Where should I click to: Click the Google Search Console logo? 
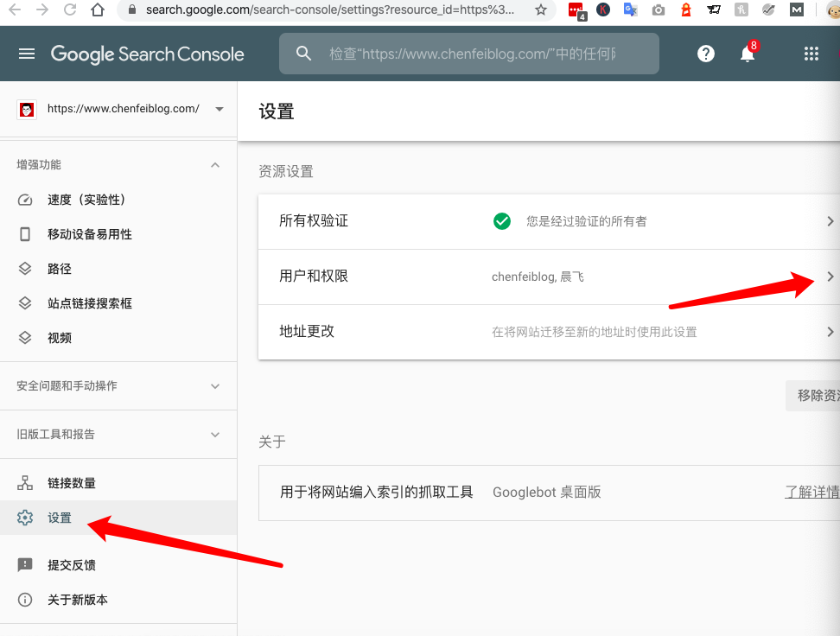coord(147,54)
